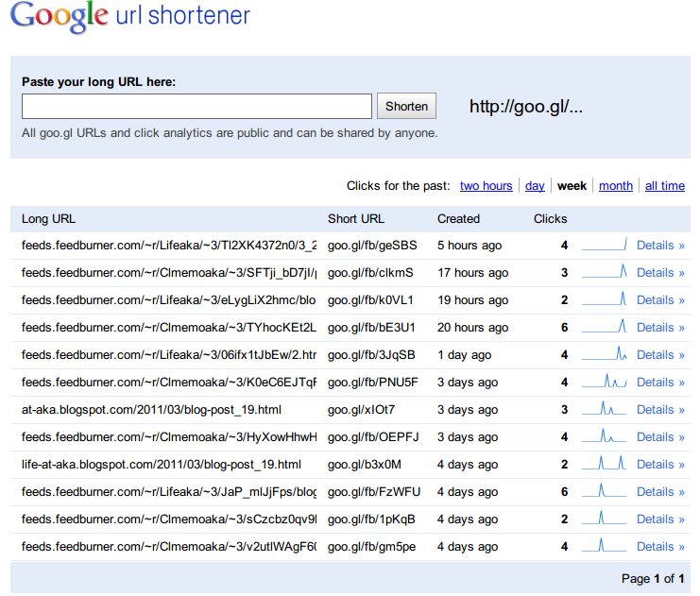Click long URL at-aka.blogspot.com/2011/03/blog-post_19.html
The height and width of the screenshot is (596, 700).
[x=151, y=409]
